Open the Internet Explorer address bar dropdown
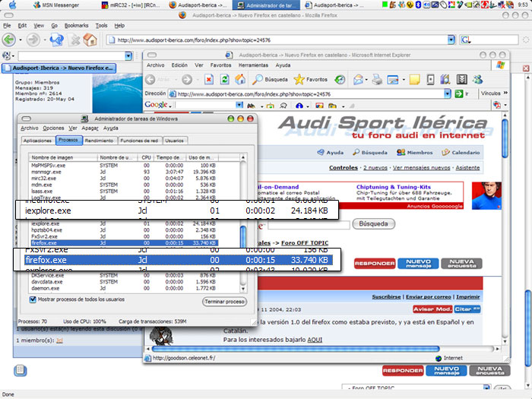 tap(448, 93)
